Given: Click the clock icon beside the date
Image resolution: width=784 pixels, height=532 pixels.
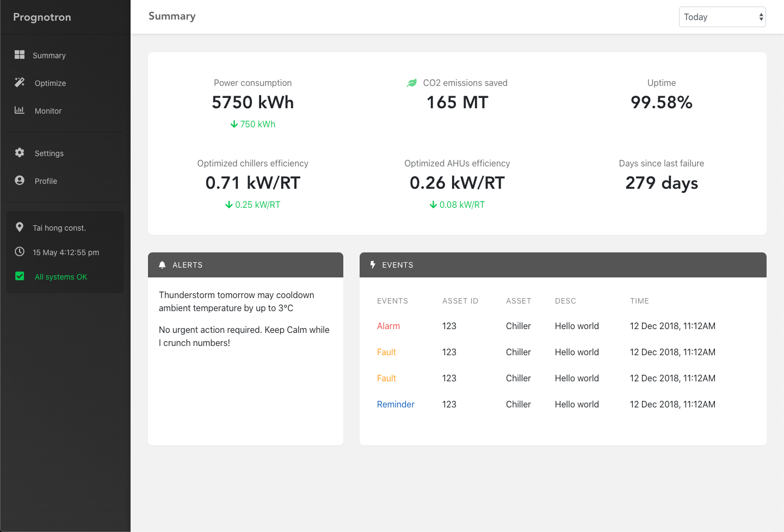Looking at the screenshot, I should (20, 251).
